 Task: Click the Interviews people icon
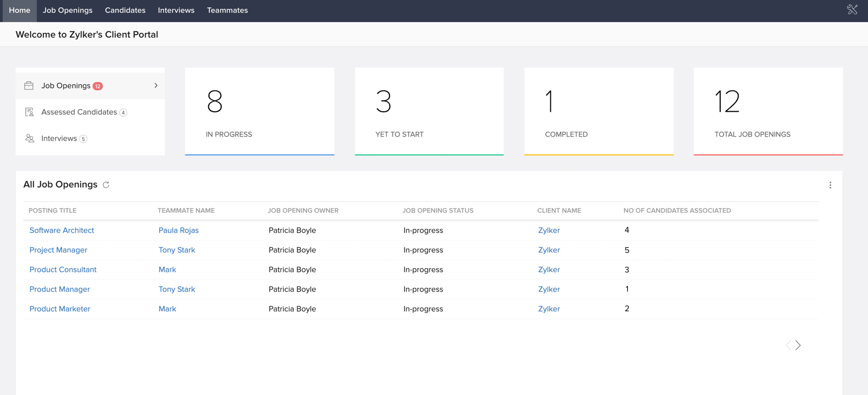coord(29,139)
